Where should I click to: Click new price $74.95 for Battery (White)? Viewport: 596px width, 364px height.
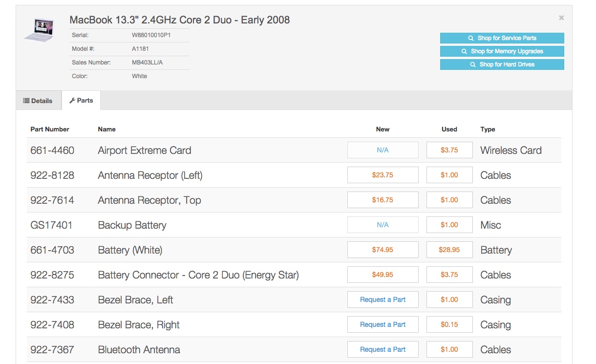tap(383, 250)
